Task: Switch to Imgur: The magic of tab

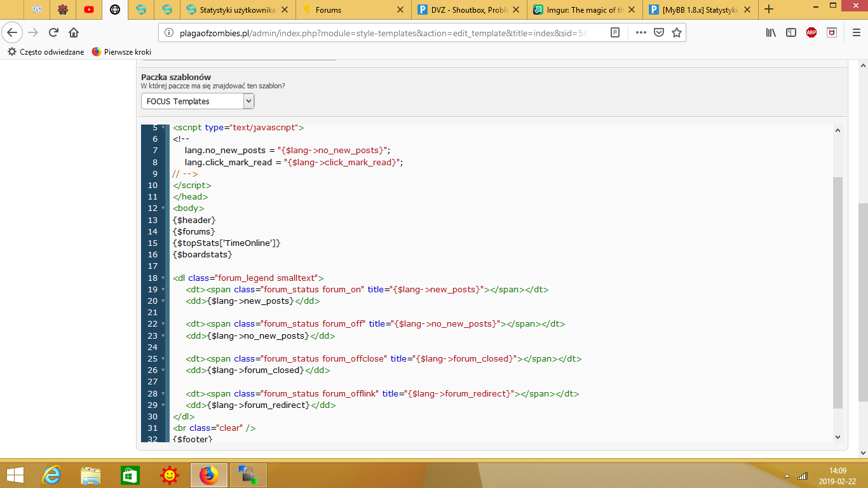Action: pyautogui.click(x=581, y=10)
